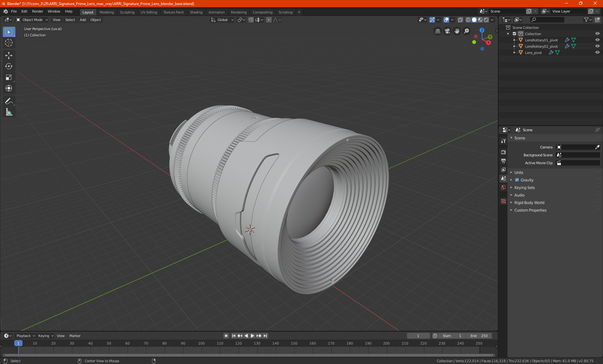Expand the Units panel

pos(519,172)
